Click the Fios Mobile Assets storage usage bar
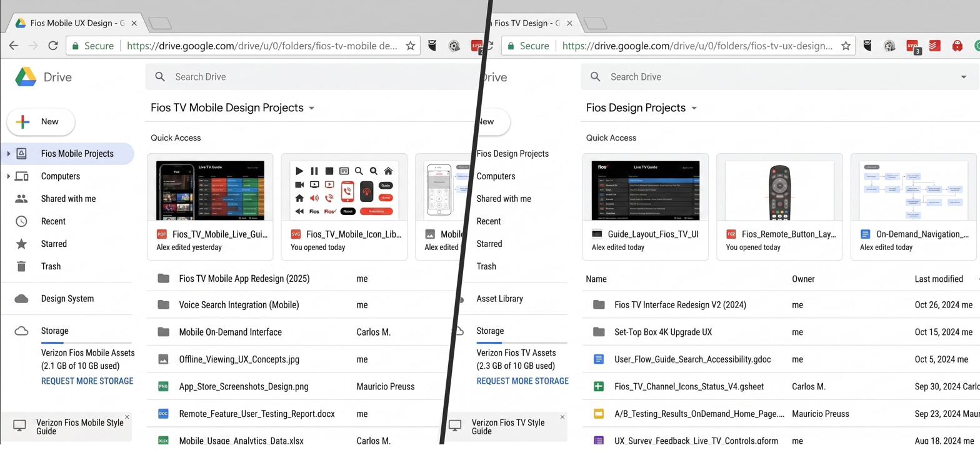980x455 pixels. 86,342
